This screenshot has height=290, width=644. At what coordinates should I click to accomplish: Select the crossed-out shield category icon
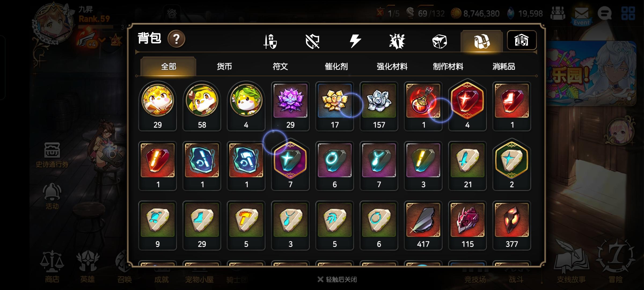(313, 42)
